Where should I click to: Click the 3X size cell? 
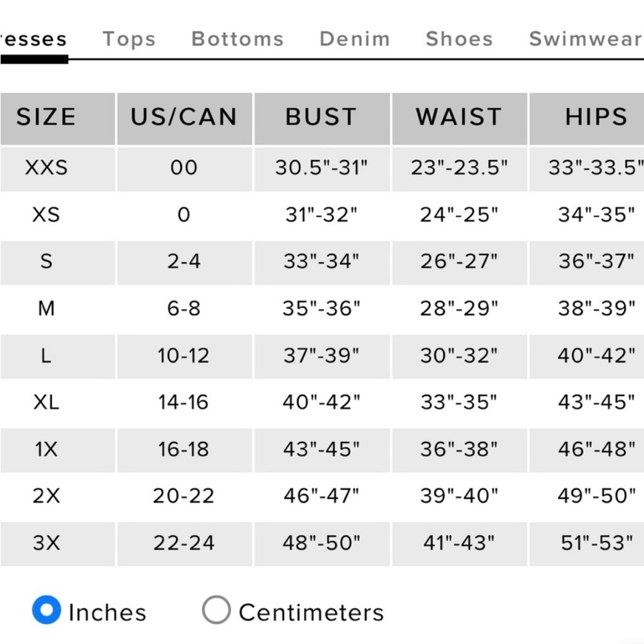point(46,543)
